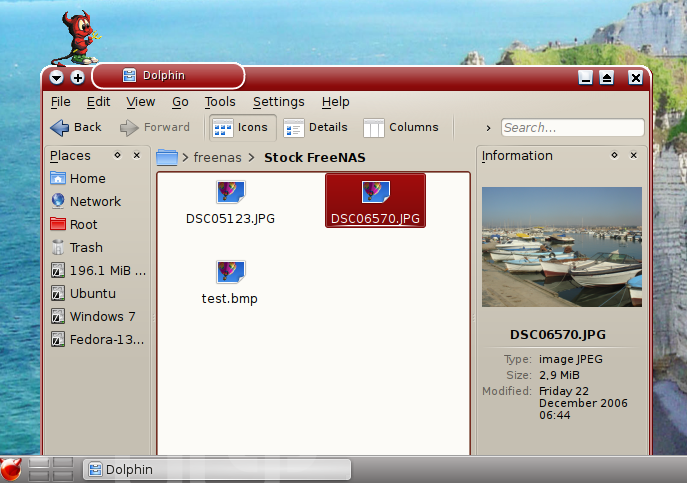687x483 pixels.
Task: Select the Ubuntu volume in Places
Action: [x=92, y=294]
